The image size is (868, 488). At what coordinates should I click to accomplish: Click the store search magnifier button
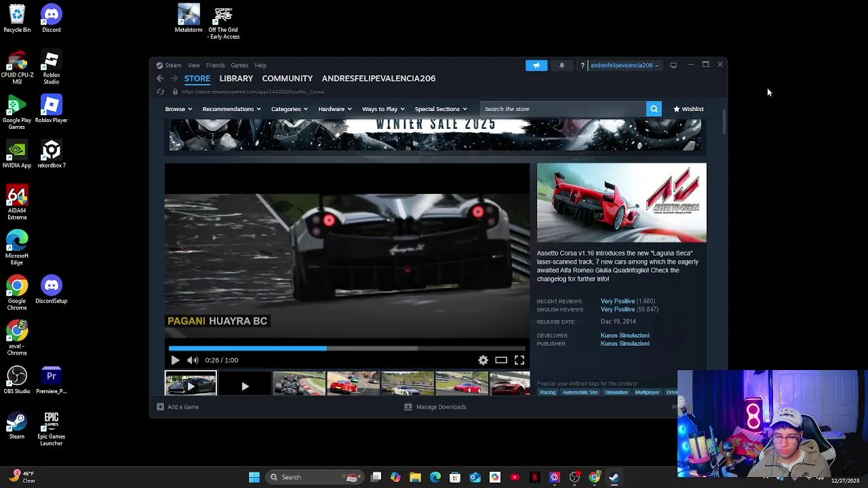click(654, 109)
